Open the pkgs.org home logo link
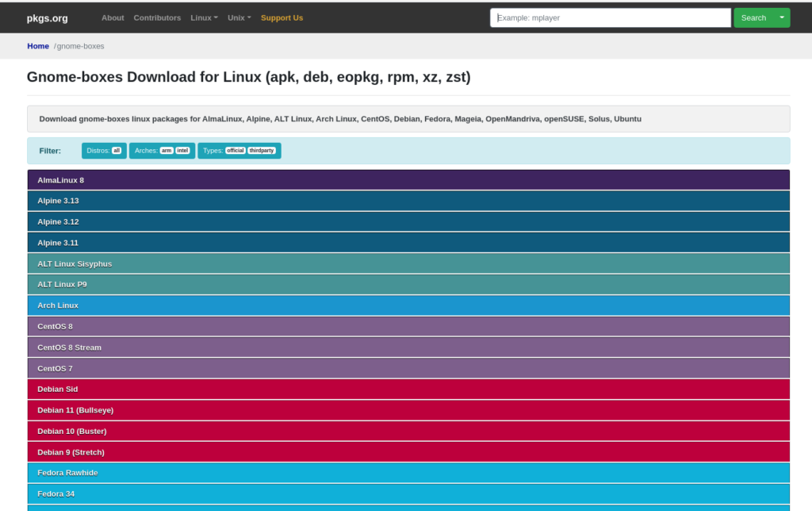Screen dimensions: 812x511 pyautogui.click(x=47, y=18)
